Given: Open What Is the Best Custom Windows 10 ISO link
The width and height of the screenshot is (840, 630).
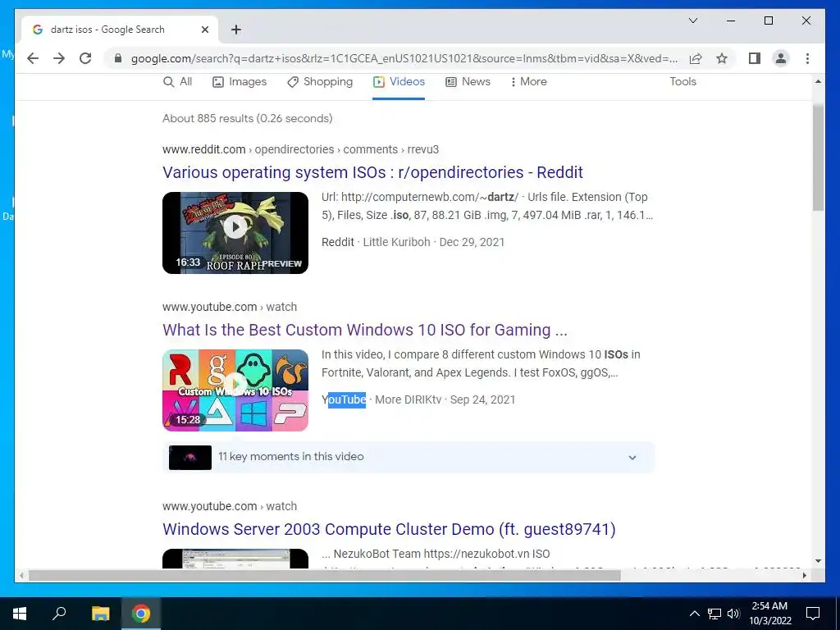Looking at the screenshot, I should (x=364, y=330).
